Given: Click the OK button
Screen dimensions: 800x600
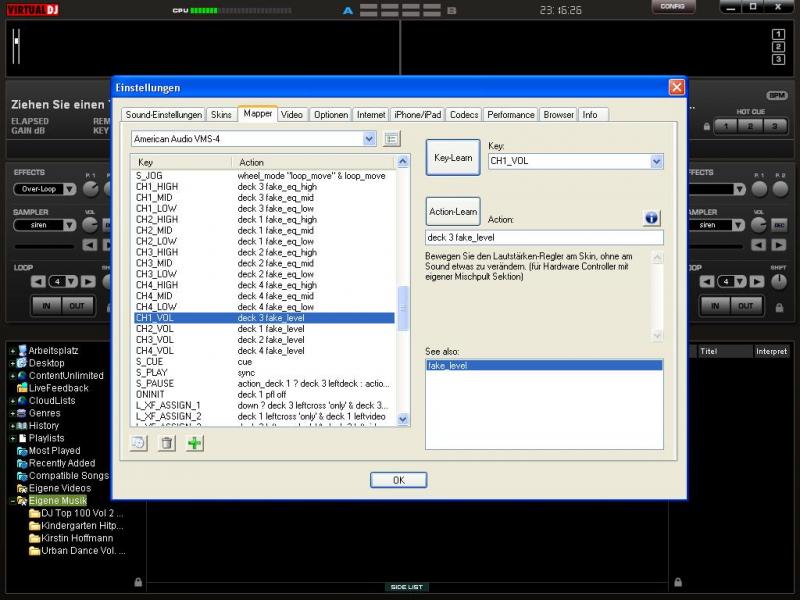Looking at the screenshot, I should click(398, 480).
